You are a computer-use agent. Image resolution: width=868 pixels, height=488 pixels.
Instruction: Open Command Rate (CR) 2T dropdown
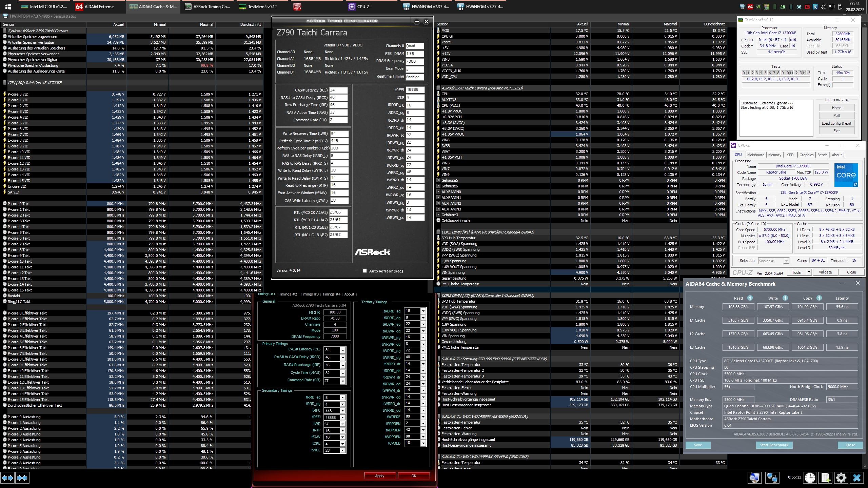(x=342, y=381)
